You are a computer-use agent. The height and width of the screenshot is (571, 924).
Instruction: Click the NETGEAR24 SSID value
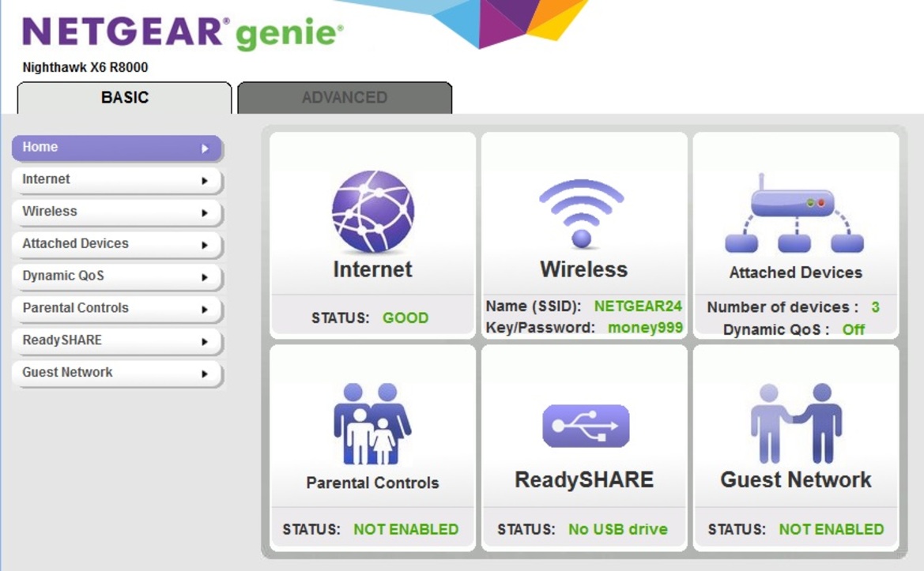tap(638, 306)
